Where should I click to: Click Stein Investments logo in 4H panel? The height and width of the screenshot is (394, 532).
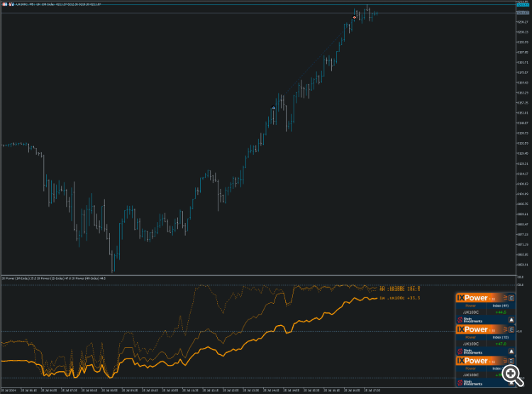[x=470, y=320]
